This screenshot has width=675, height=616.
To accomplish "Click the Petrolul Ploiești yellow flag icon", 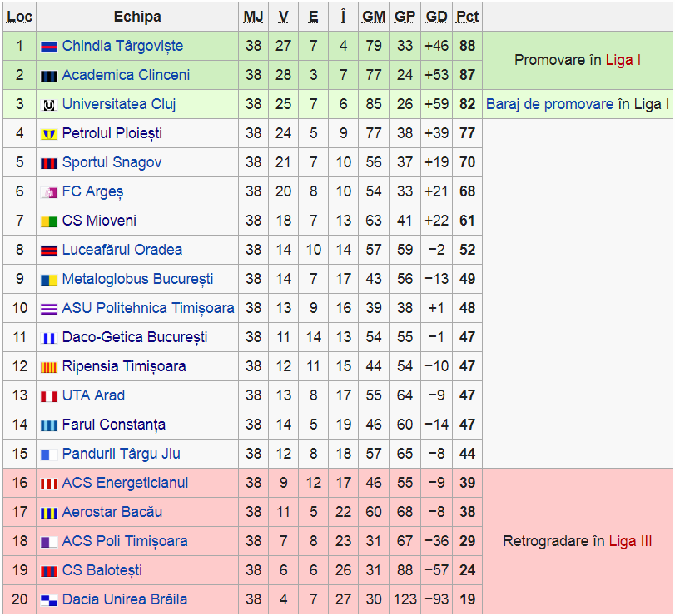I will pyautogui.click(x=48, y=134).
